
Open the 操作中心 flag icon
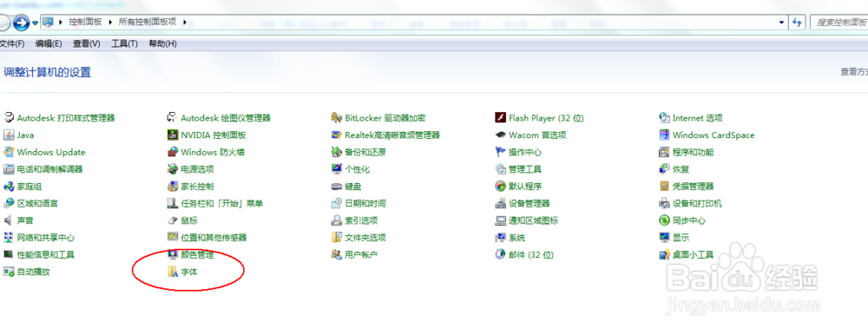point(500,152)
